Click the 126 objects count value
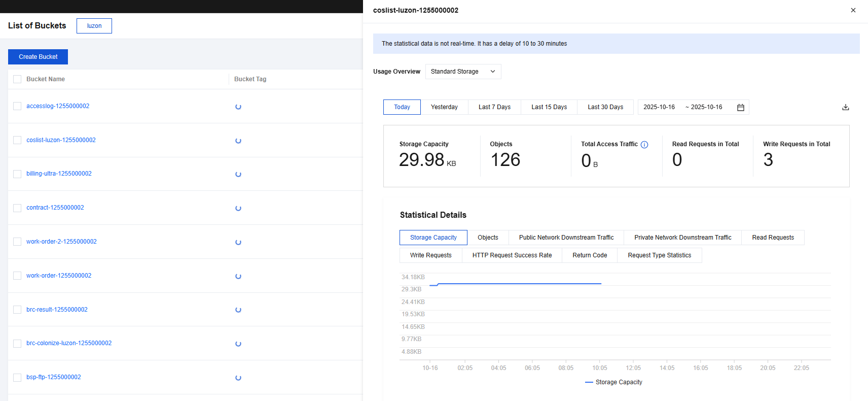Screen dimensions: 868x401 [505, 160]
